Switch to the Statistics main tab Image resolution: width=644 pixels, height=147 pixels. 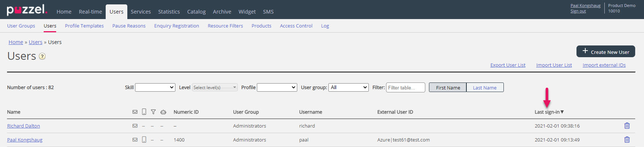(x=169, y=12)
